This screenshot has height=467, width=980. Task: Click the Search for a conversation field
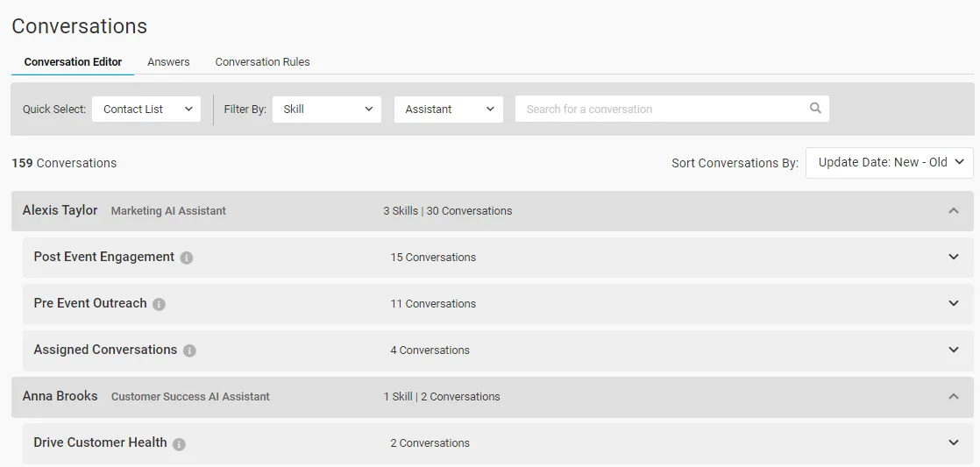671,109
